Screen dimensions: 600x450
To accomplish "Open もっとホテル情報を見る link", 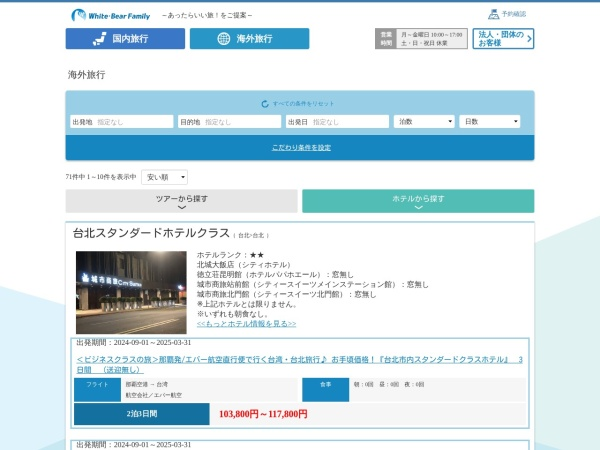I will [x=246, y=324].
